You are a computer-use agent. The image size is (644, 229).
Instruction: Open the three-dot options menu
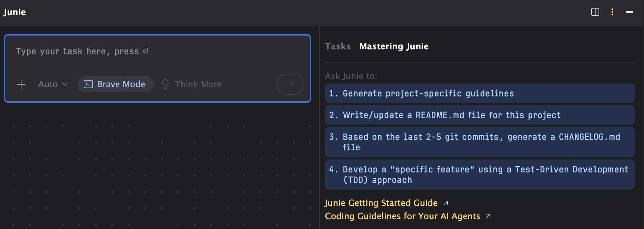pyautogui.click(x=612, y=12)
